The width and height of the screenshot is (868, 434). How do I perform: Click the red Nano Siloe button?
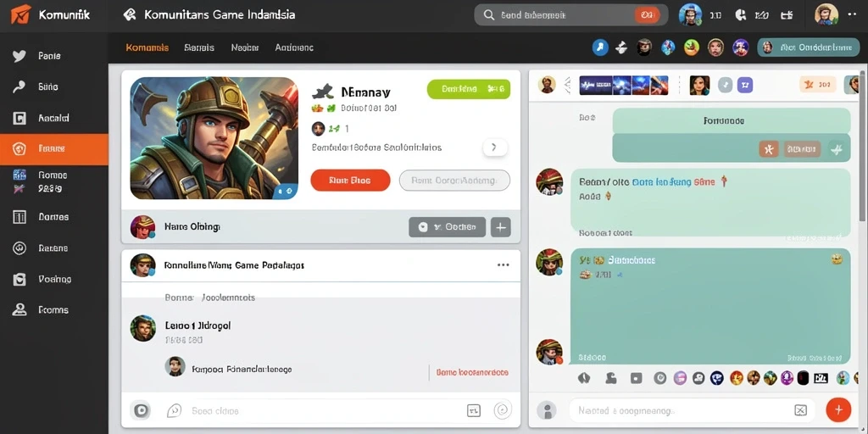350,180
